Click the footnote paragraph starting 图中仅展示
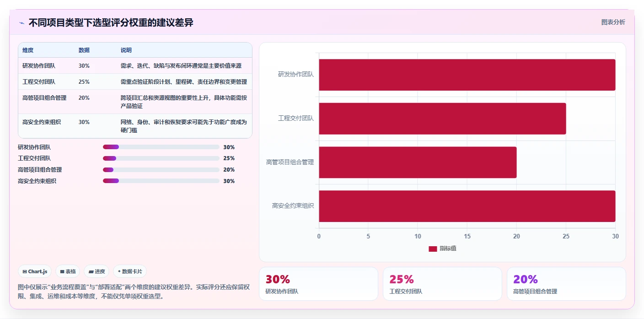The image size is (644, 319). [x=134, y=292]
